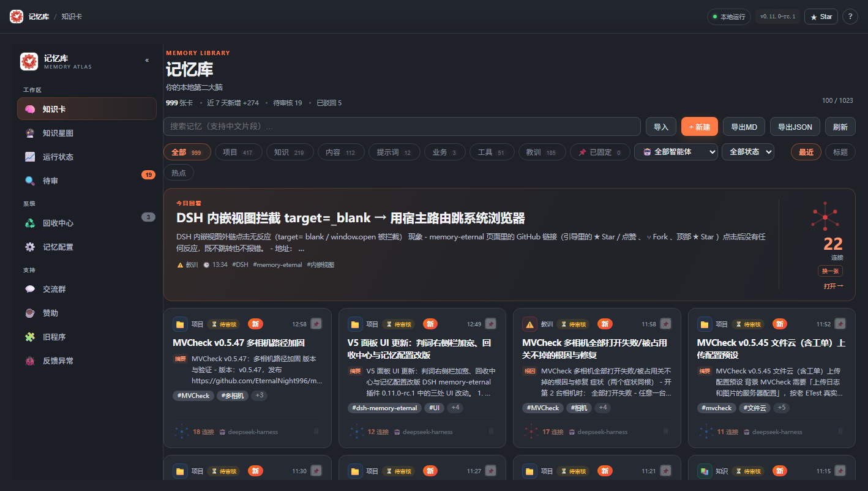
Task: Open 反馈异常 in the sidebar
Action: (x=87, y=361)
